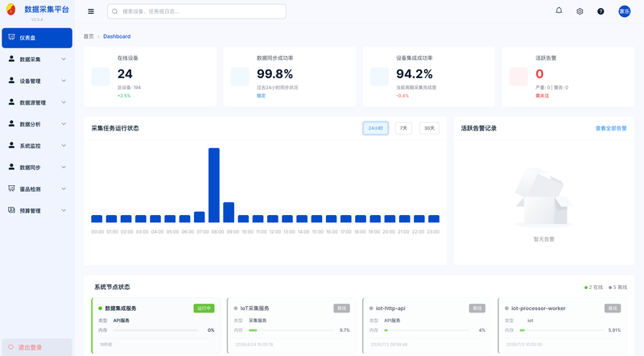Select the 24小时 time range
The height and width of the screenshot is (356, 644).
(375, 128)
